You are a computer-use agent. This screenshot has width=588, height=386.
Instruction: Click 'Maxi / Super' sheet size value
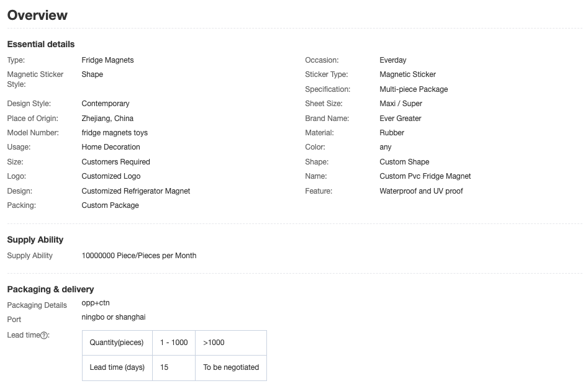[401, 104]
